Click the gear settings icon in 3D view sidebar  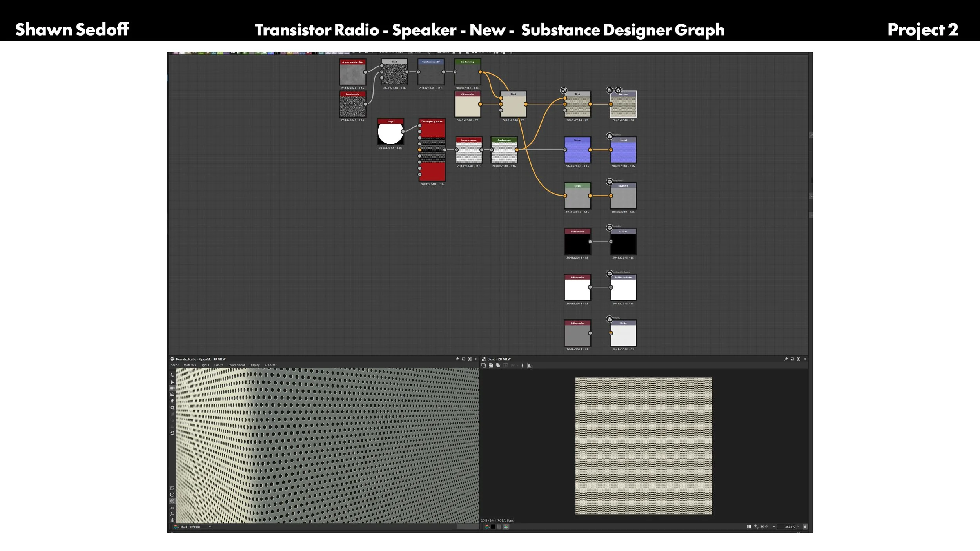coord(172,408)
